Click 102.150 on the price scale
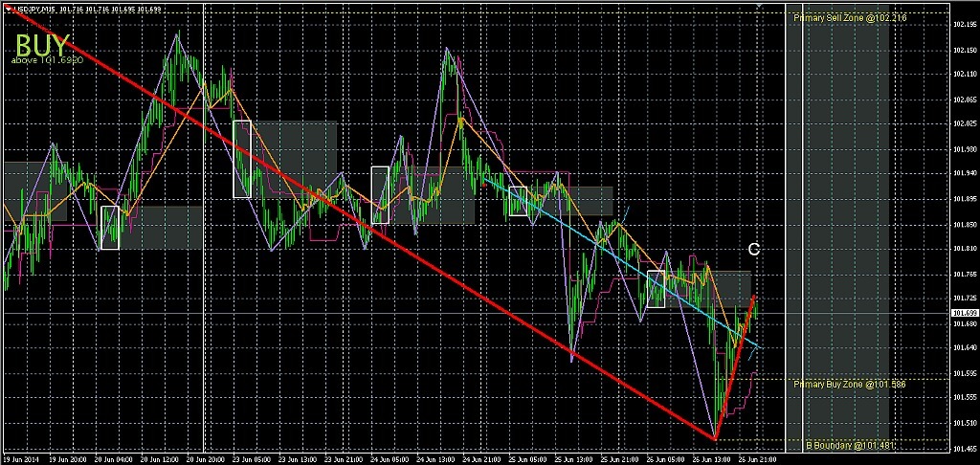The height and width of the screenshot is (465, 980). pyautogui.click(x=965, y=50)
